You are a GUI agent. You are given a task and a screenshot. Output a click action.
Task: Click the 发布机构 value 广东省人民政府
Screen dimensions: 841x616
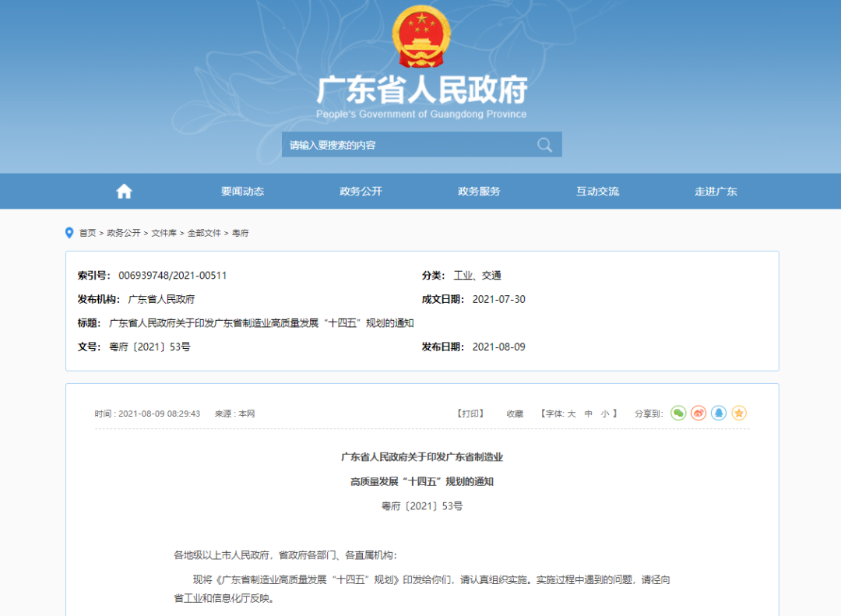pyautogui.click(x=161, y=299)
